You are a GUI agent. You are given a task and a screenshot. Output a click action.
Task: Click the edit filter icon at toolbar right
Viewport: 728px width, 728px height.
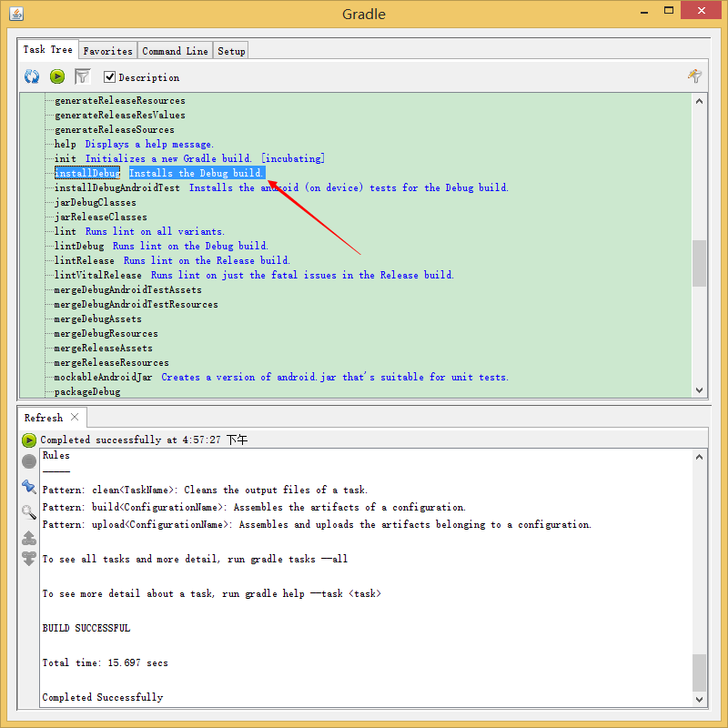click(694, 76)
